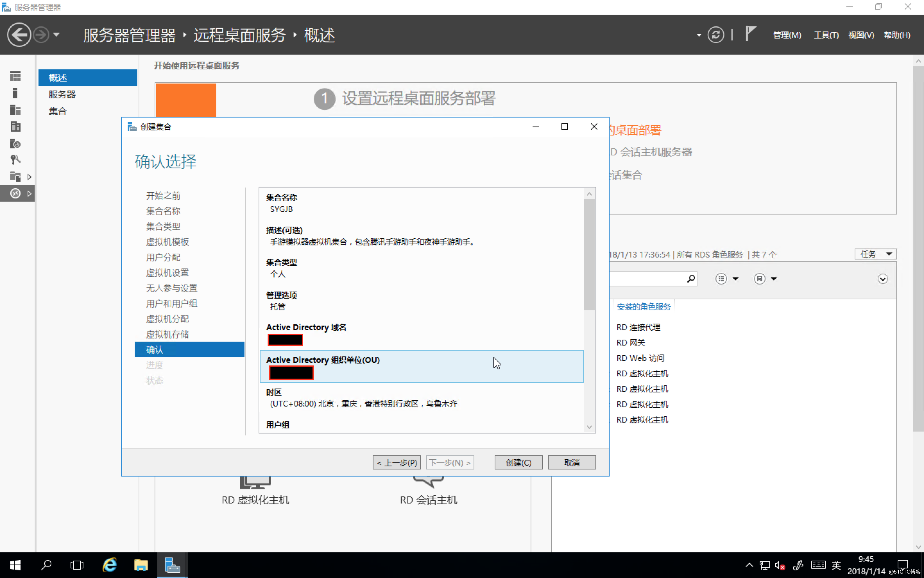
Task: Go to 无人参与设置 wizard step
Action: [171, 288]
